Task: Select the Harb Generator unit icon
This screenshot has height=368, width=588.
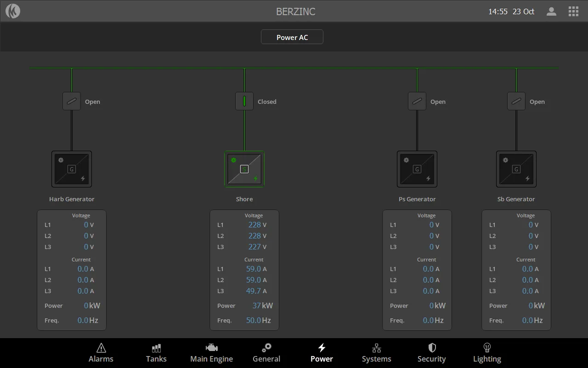Action: pyautogui.click(x=72, y=169)
